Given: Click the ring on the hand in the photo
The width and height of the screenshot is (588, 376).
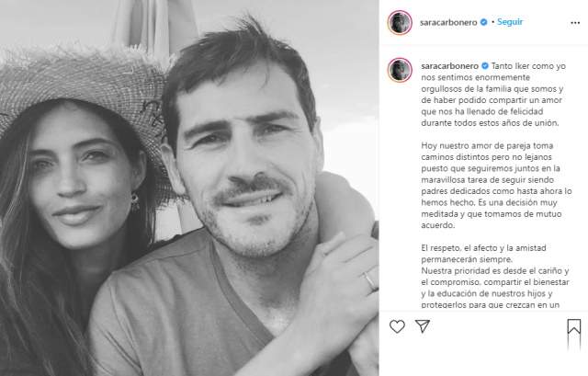Looking at the screenshot, I should [369, 281].
